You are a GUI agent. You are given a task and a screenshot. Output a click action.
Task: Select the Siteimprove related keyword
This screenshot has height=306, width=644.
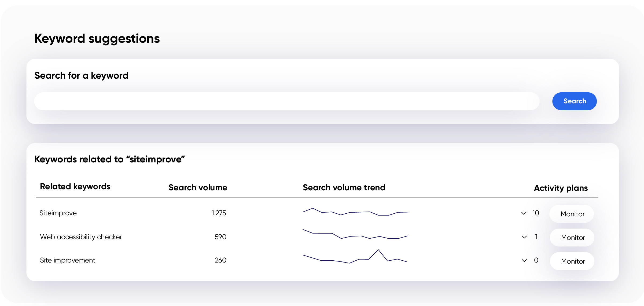(58, 213)
